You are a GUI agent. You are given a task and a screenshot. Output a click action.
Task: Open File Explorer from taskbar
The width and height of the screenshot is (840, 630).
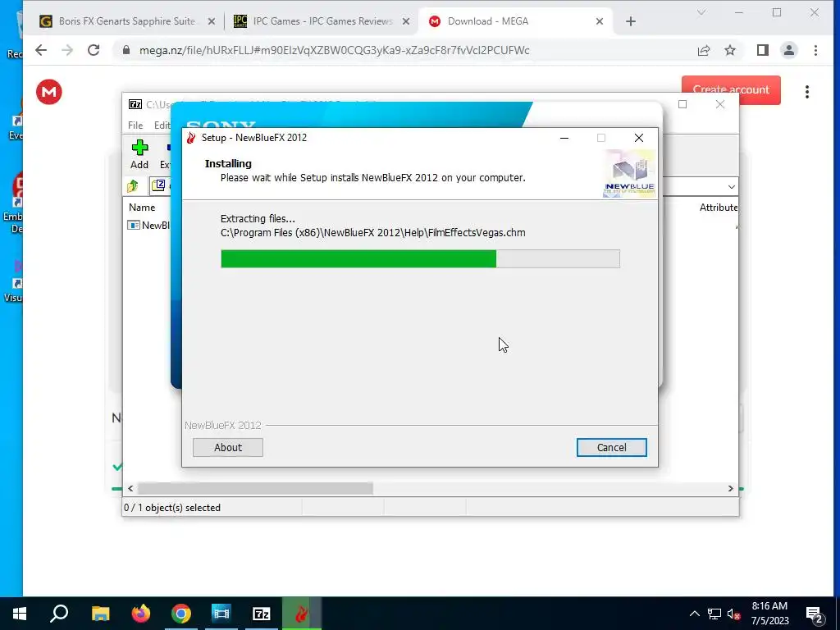pyautogui.click(x=100, y=614)
